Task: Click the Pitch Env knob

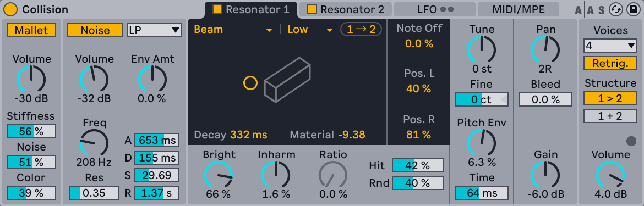Action: tap(482, 143)
